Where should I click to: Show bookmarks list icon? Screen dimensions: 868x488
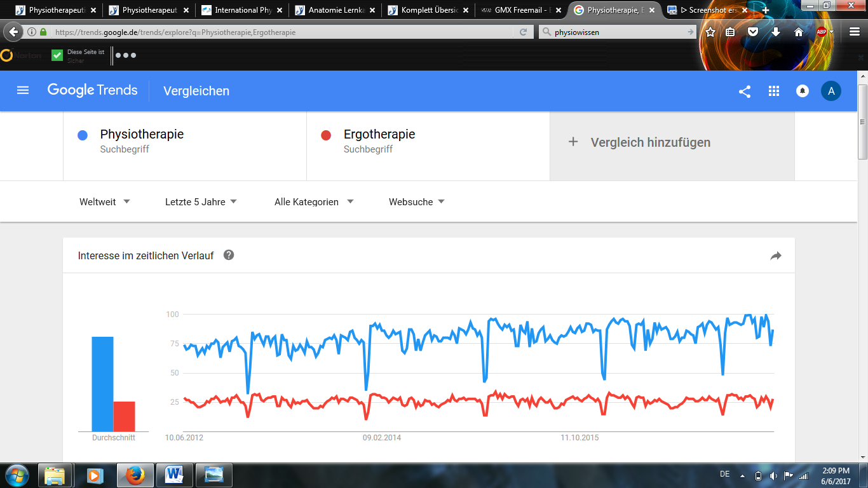731,32
